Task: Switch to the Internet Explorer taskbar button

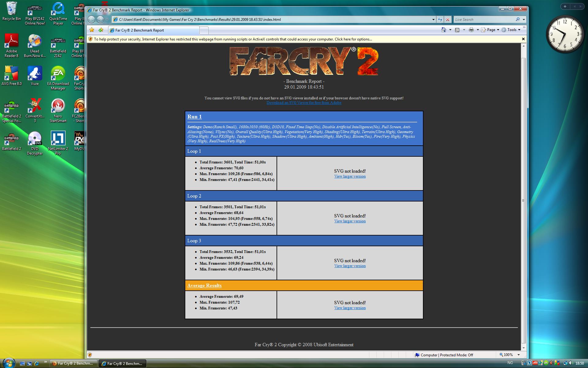Action: 123,363
